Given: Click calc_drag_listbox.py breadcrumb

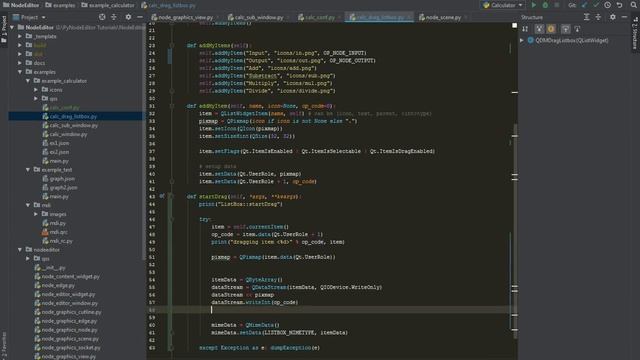Looking at the screenshot, I should click(x=168, y=5).
